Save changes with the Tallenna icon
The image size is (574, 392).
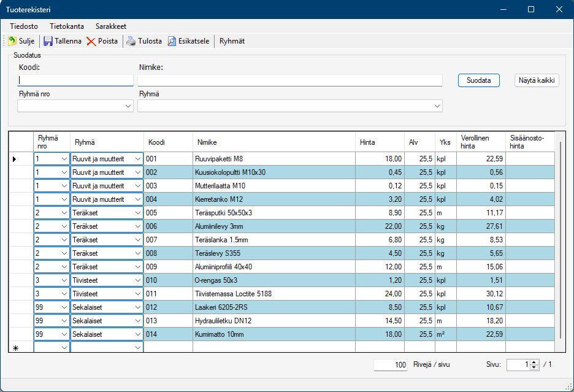(x=48, y=41)
